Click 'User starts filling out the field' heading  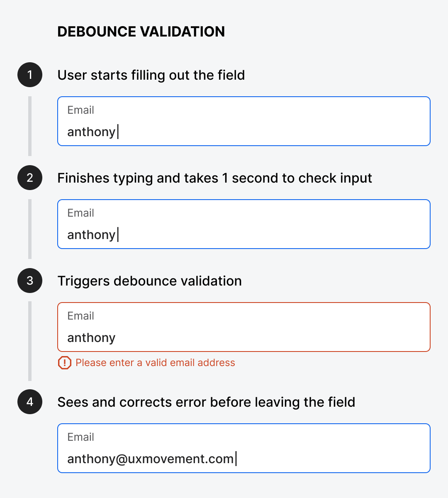[151, 75]
